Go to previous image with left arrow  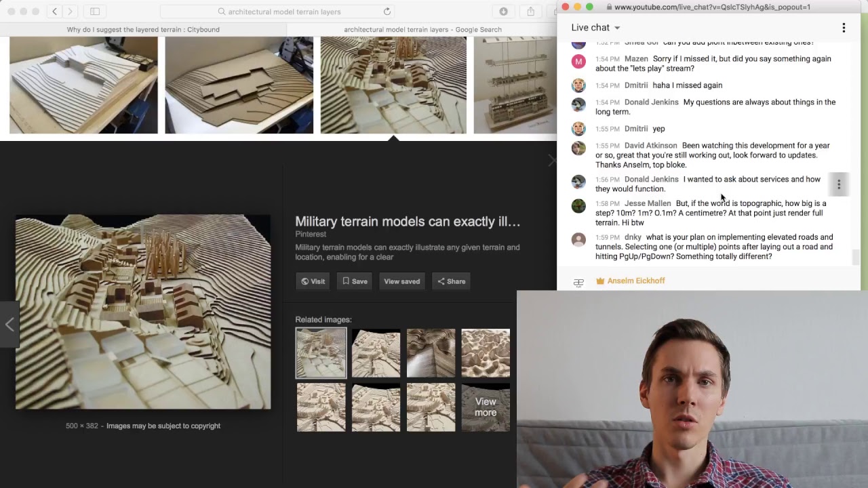click(x=9, y=324)
